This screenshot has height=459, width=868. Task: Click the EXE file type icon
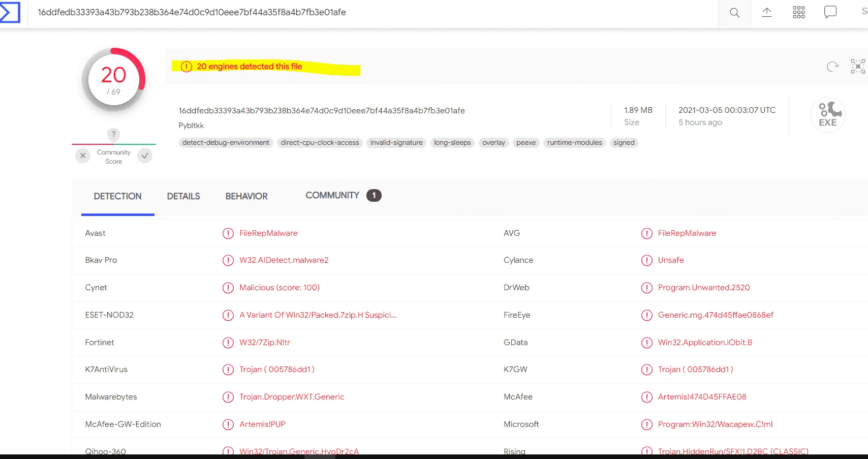[828, 115]
